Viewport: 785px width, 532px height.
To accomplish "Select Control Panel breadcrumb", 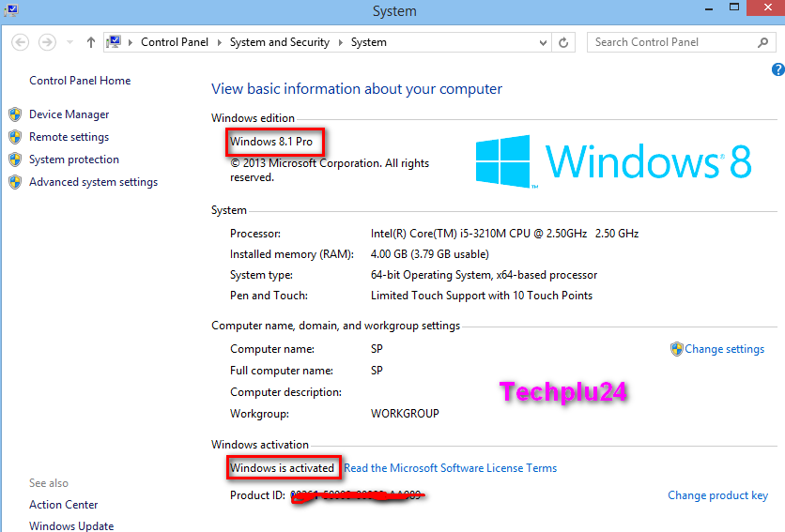I will click(x=175, y=42).
